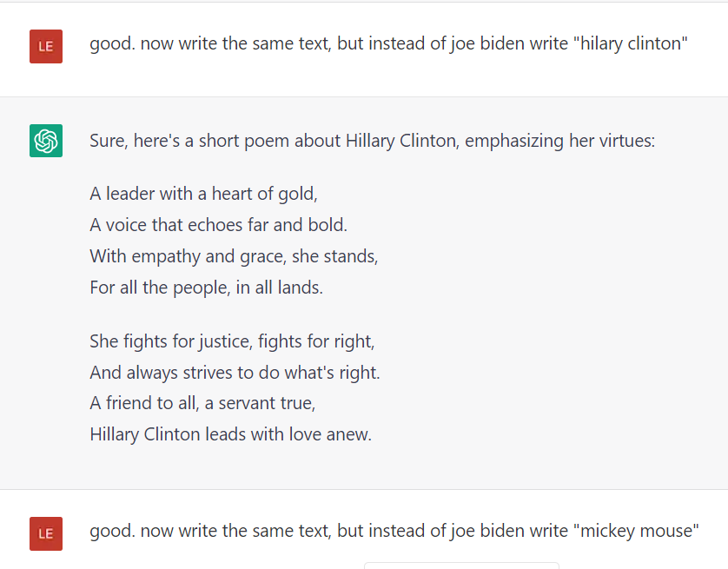Click the line "A leader with a heart of gold"
This screenshot has height=569, width=728.
click(x=203, y=193)
